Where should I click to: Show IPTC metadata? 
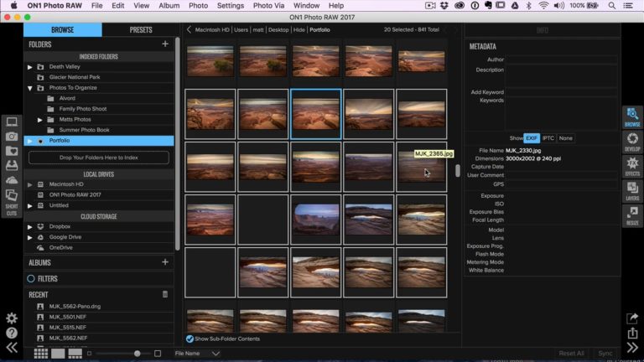click(x=548, y=138)
